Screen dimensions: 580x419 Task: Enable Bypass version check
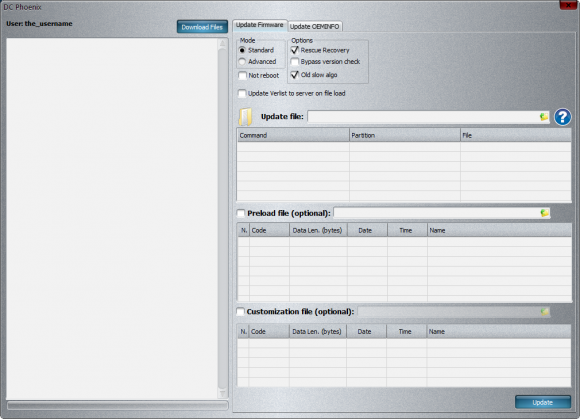tap(295, 61)
